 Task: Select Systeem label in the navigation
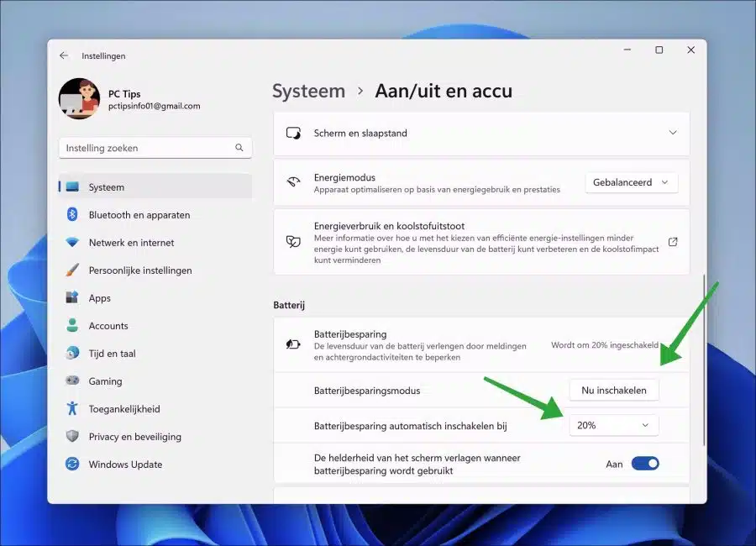(x=107, y=187)
